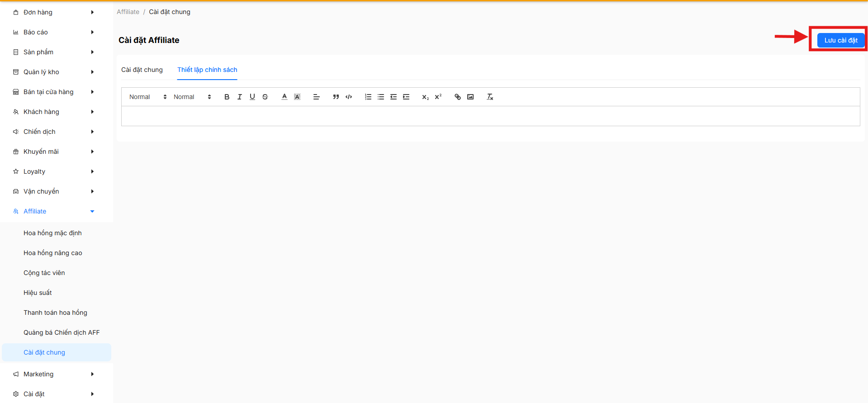Screen dimensions: 868x403
Task: Create an ordered numbered list
Action: pyautogui.click(x=368, y=97)
